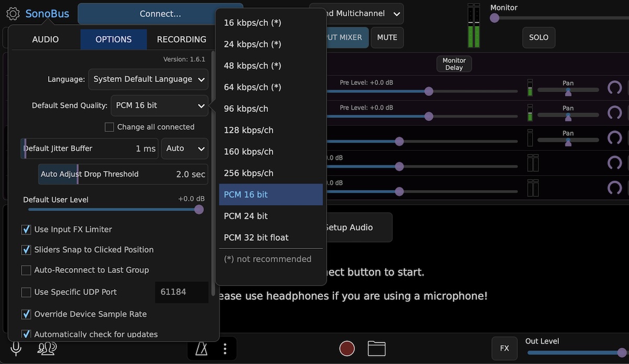Click the users group icon
Screen dimensions: 629x364
click(x=47, y=348)
